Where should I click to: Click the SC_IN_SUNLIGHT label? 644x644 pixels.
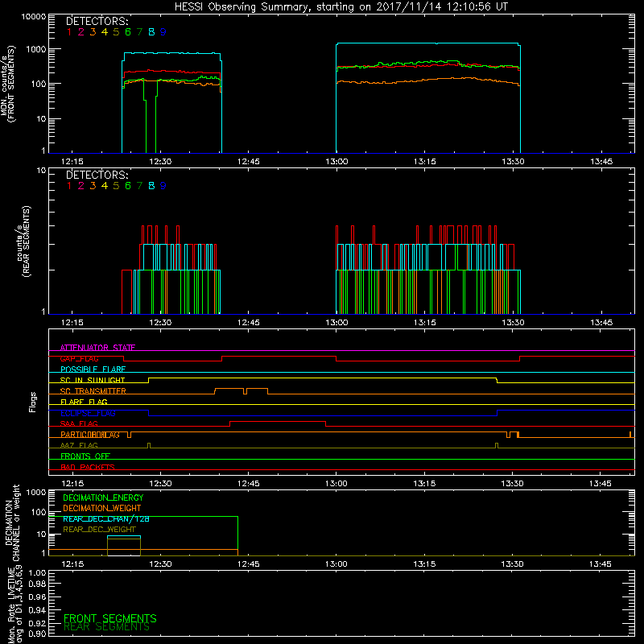[93, 380]
